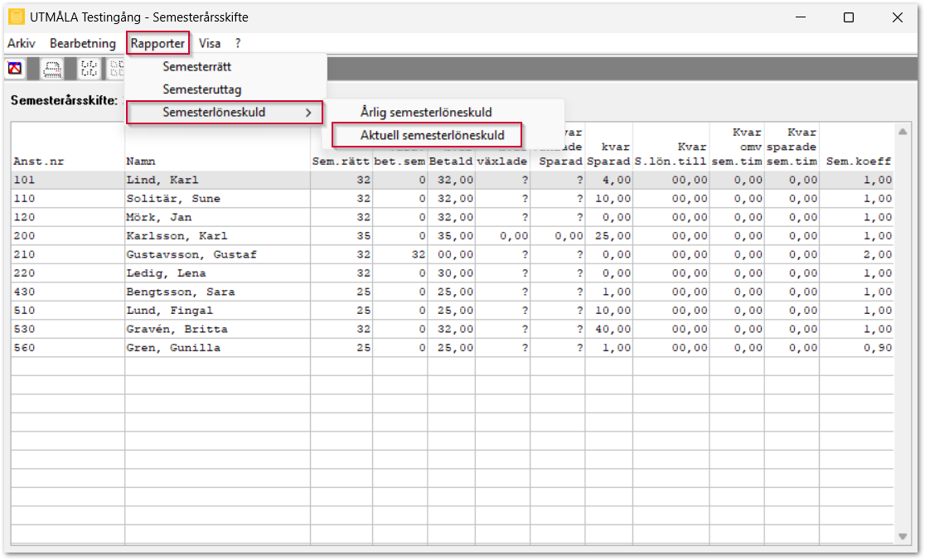The width and height of the screenshot is (925, 560).
Task: Click Kvar Sparad value 40,00 for Gravén
Action: [x=613, y=329]
